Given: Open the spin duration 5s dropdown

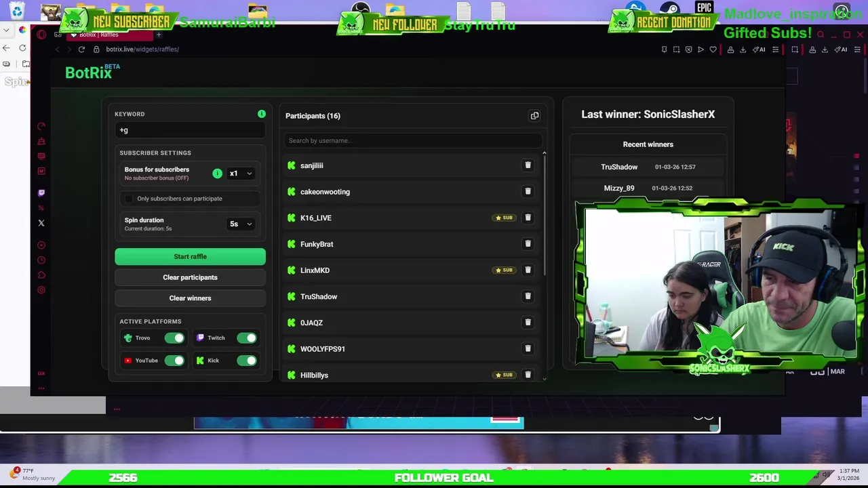Looking at the screenshot, I should [241, 224].
